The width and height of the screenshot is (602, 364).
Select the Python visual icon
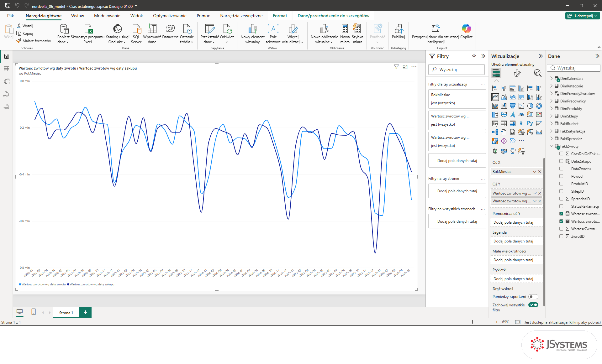point(530,123)
